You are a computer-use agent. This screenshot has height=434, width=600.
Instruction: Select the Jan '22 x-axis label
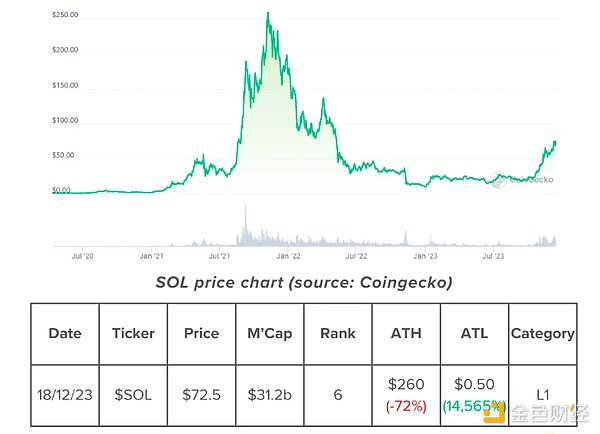290,256
